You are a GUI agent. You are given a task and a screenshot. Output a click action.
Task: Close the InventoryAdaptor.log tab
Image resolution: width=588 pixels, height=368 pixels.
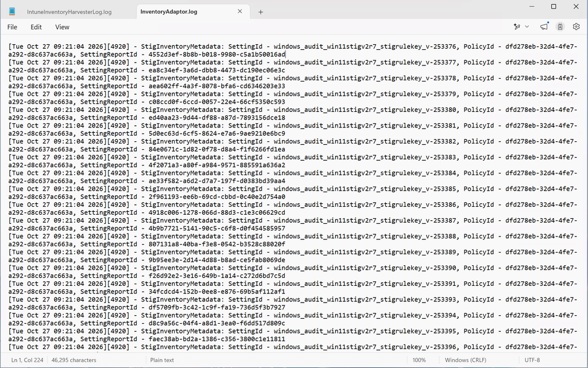pyautogui.click(x=240, y=11)
